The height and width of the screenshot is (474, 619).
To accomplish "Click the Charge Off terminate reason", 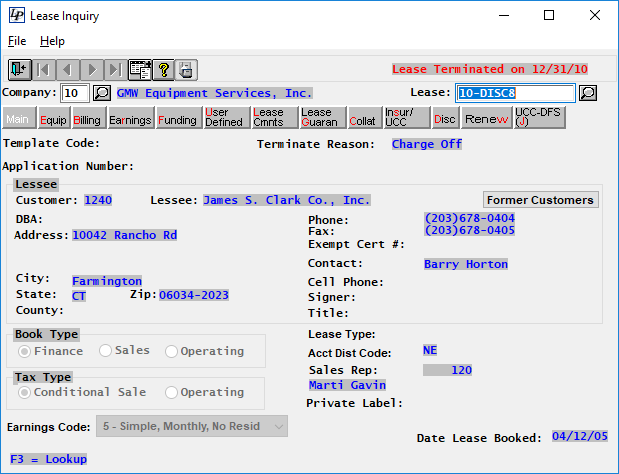I will click(x=427, y=144).
